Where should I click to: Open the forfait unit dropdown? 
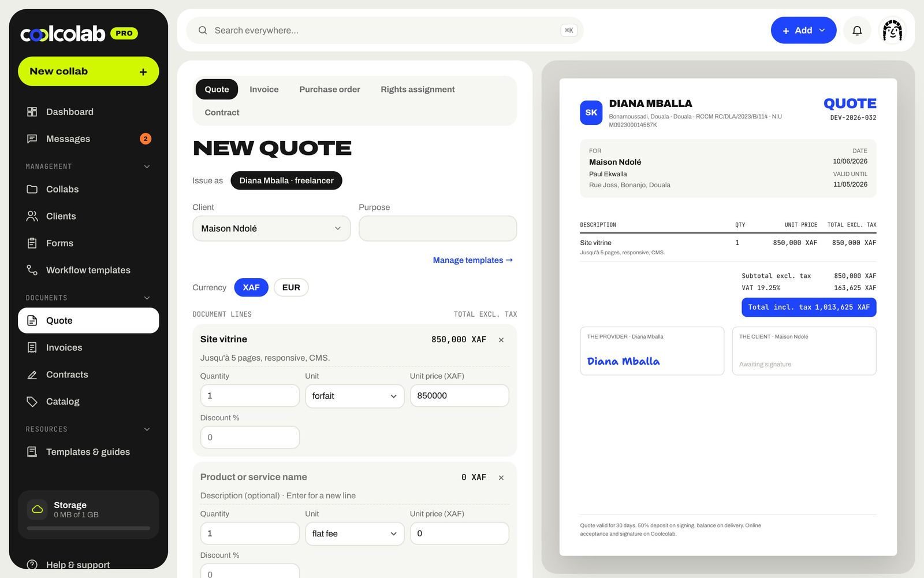[x=355, y=396]
